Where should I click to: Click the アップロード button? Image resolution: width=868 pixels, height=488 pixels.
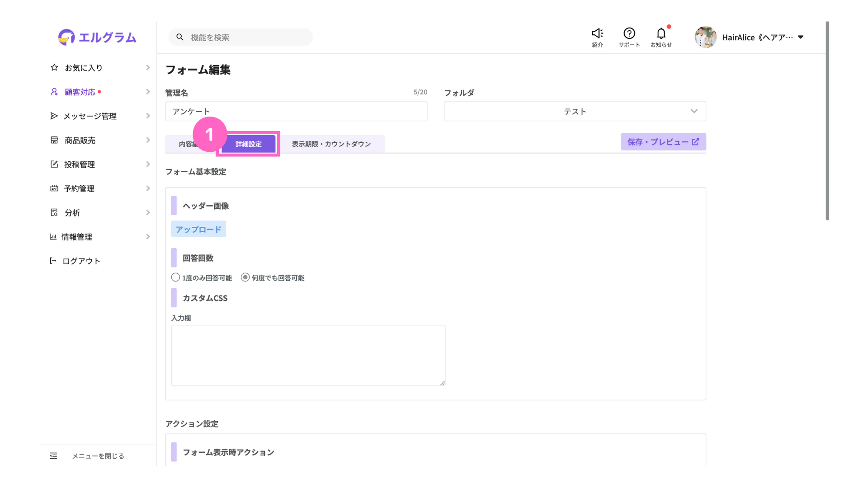pyautogui.click(x=198, y=229)
